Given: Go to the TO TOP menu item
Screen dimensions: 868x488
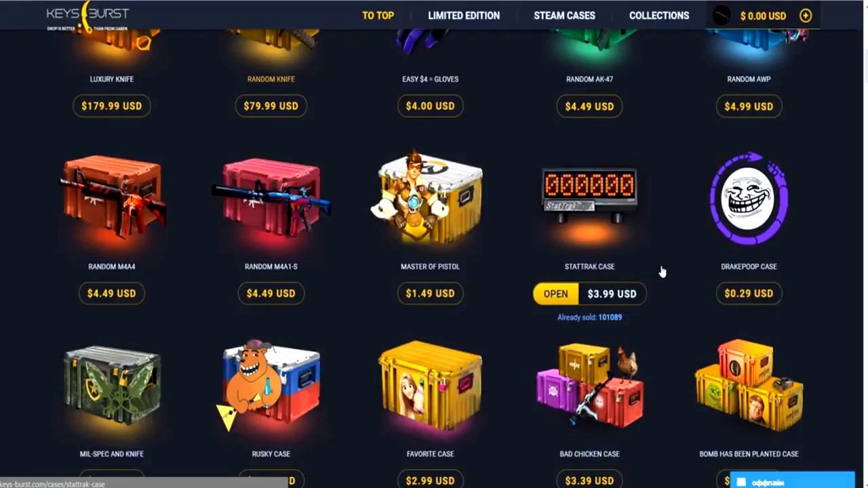Looking at the screenshot, I should (378, 16).
